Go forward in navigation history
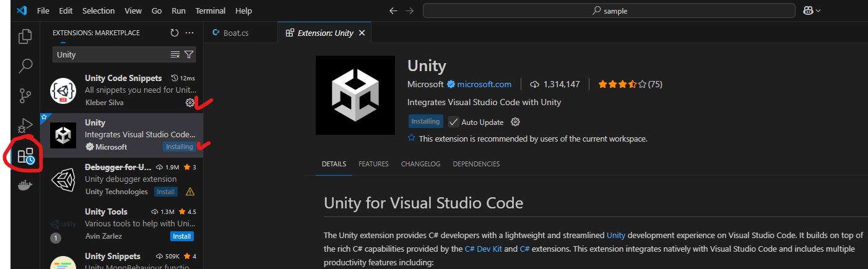This screenshot has height=269, width=868. pyautogui.click(x=410, y=11)
